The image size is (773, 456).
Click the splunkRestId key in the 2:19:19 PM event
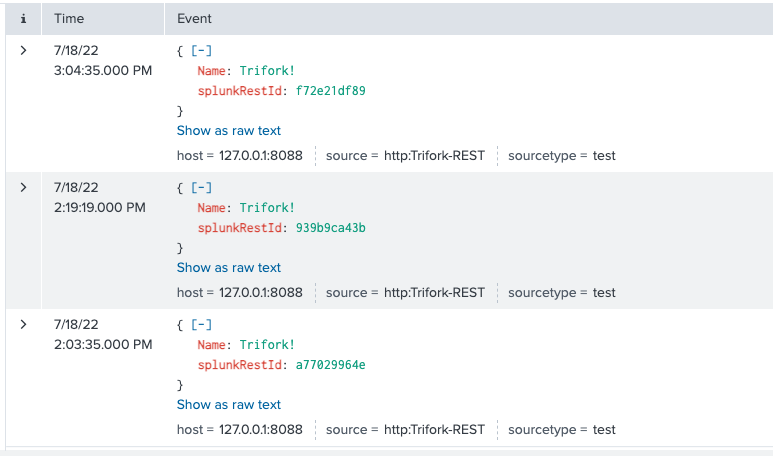tap(240, 228)
